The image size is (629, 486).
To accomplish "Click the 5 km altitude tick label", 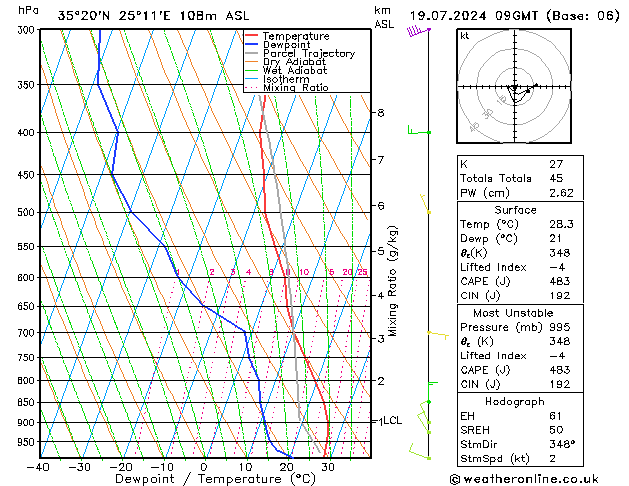I will [x=381, y=251].
